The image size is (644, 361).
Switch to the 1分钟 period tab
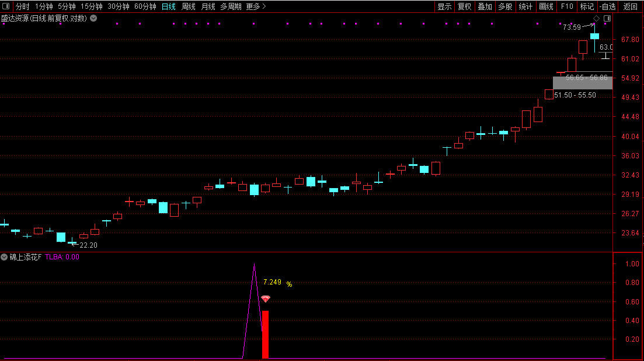pyautogui.click(x=44, y=6)
